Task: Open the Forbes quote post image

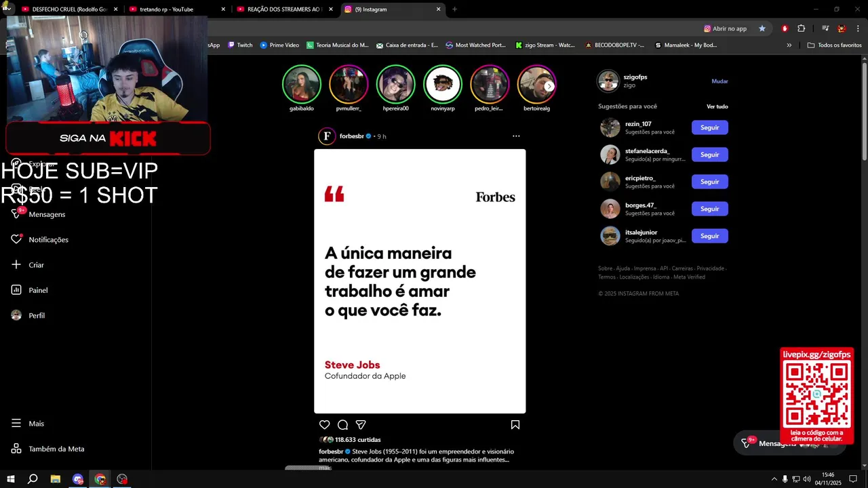Action: tap(420, 281)
